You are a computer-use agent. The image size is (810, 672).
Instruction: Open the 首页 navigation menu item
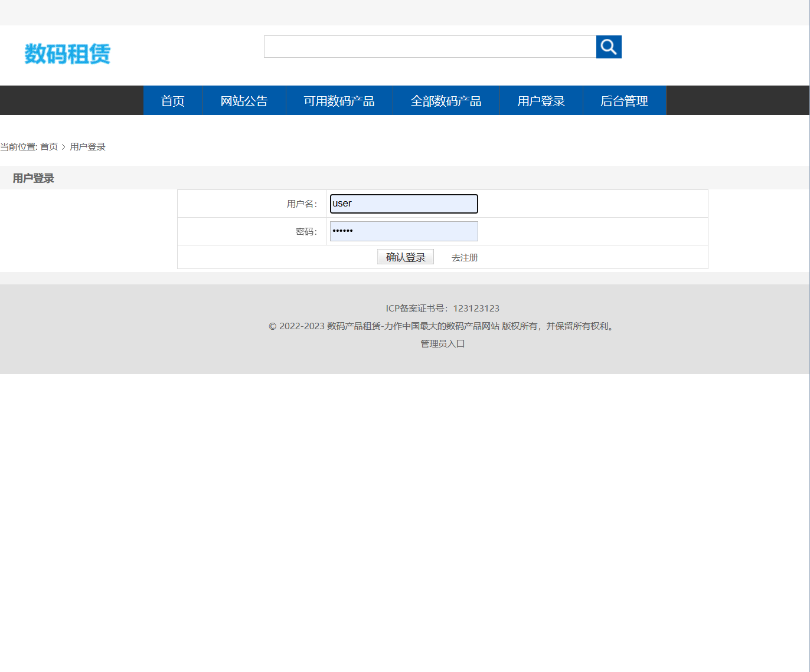tap(172, 100)
